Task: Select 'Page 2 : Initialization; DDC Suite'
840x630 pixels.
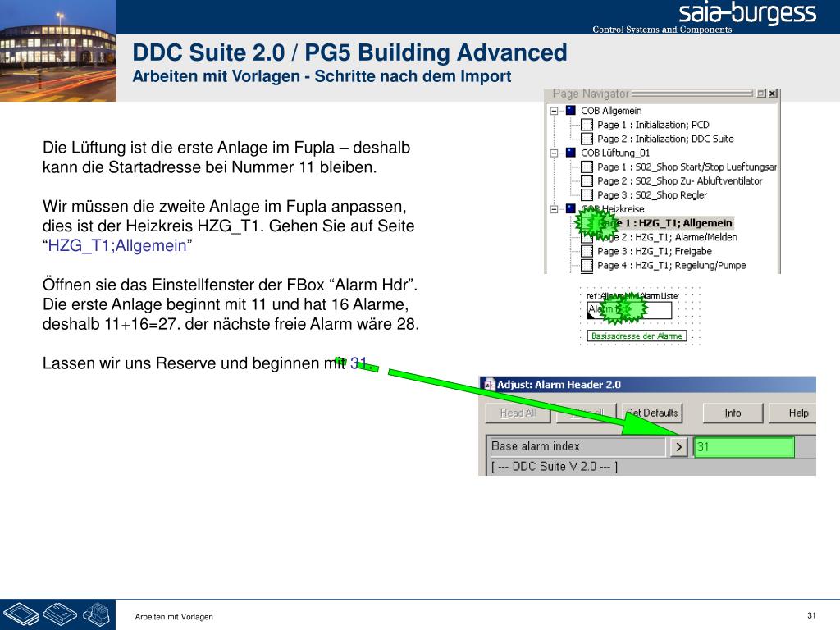Action: tap(665, 139)
